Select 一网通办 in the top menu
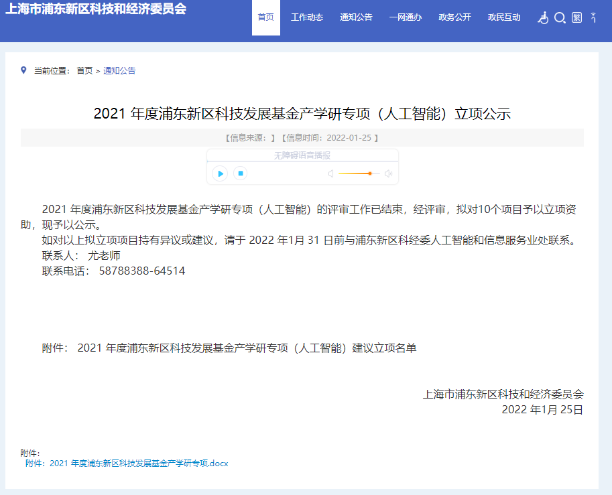 tap(405, 18)
